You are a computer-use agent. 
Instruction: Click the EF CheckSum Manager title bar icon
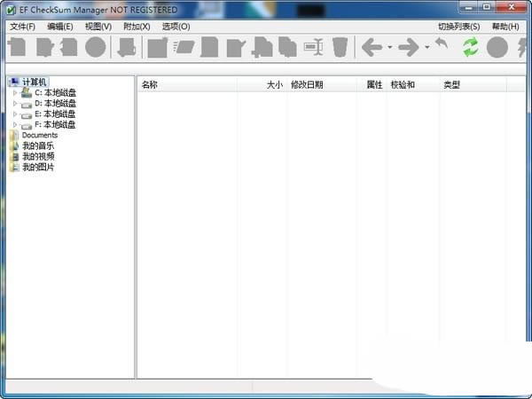pos(11,10)
